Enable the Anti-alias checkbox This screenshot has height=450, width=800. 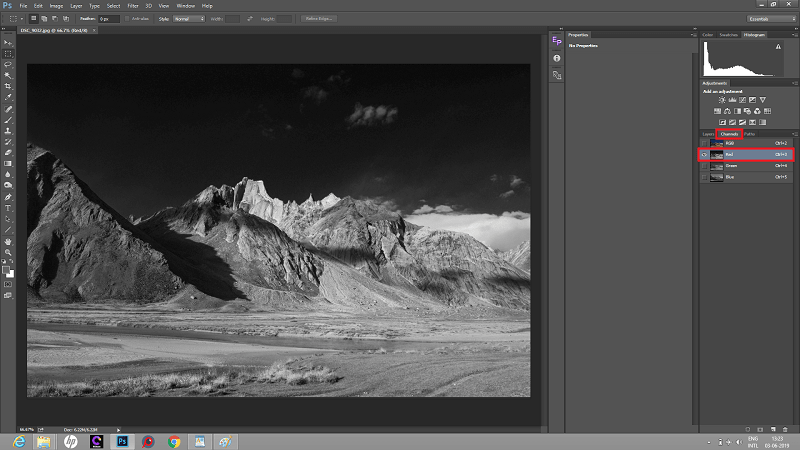tap(129, 18)
